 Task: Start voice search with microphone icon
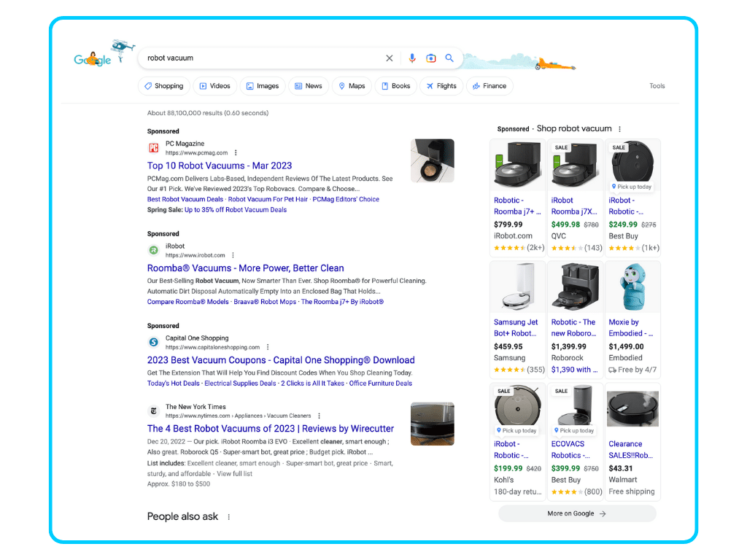point(412,58)
